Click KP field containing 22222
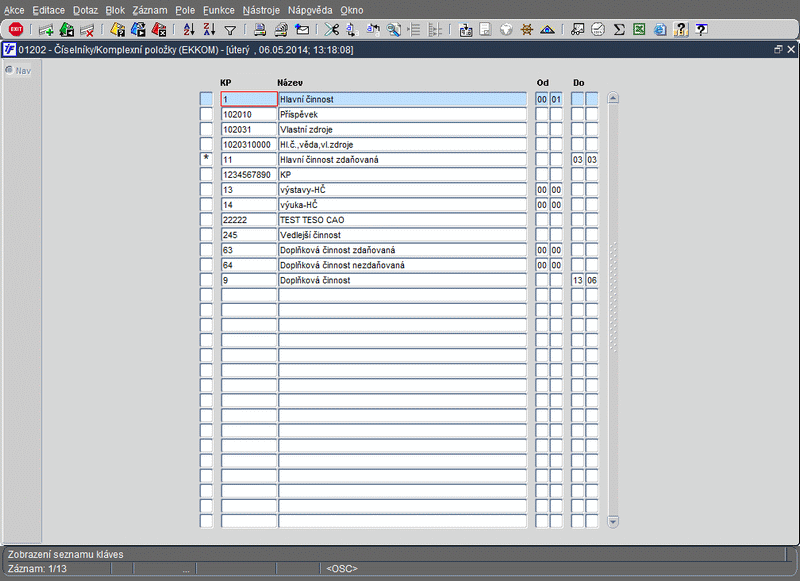Viewport: 800px width, 581px height. [249, 219]
